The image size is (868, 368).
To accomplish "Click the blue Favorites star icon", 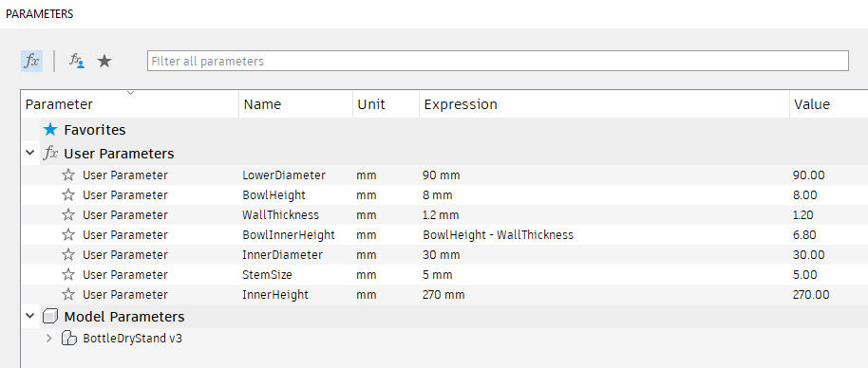I will (x=50, y=130).
